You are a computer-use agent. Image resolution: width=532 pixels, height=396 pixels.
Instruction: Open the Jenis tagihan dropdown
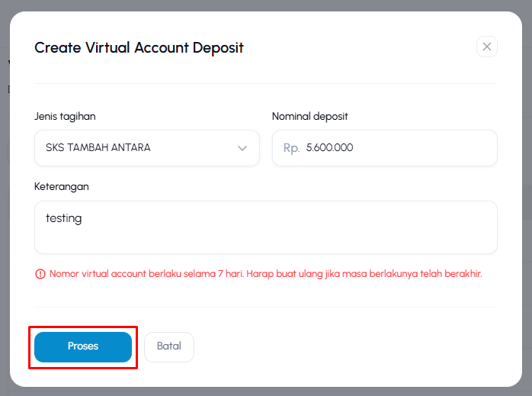pyautogui.click(x=147, y=148)
